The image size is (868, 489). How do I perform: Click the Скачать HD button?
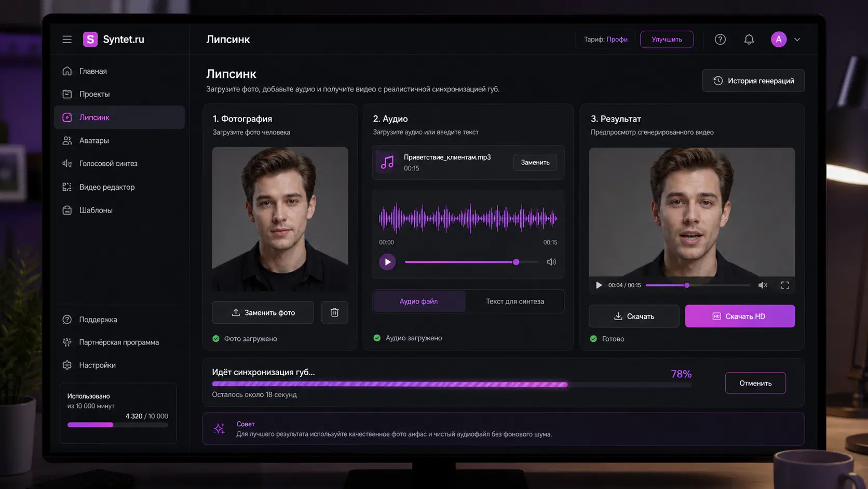pyautogui.click(x=740, y=316)
